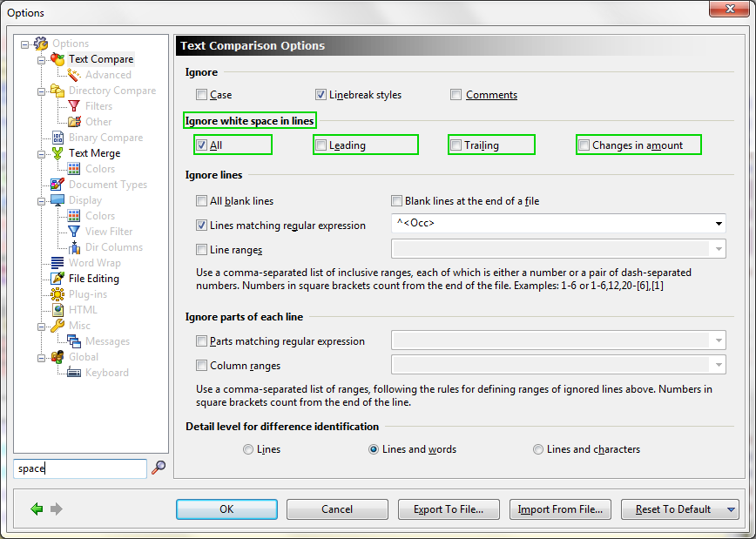The width and height of the screenshot is (756, 539).
Task: Check the Trailing white space option
Action: coord(456,145)
